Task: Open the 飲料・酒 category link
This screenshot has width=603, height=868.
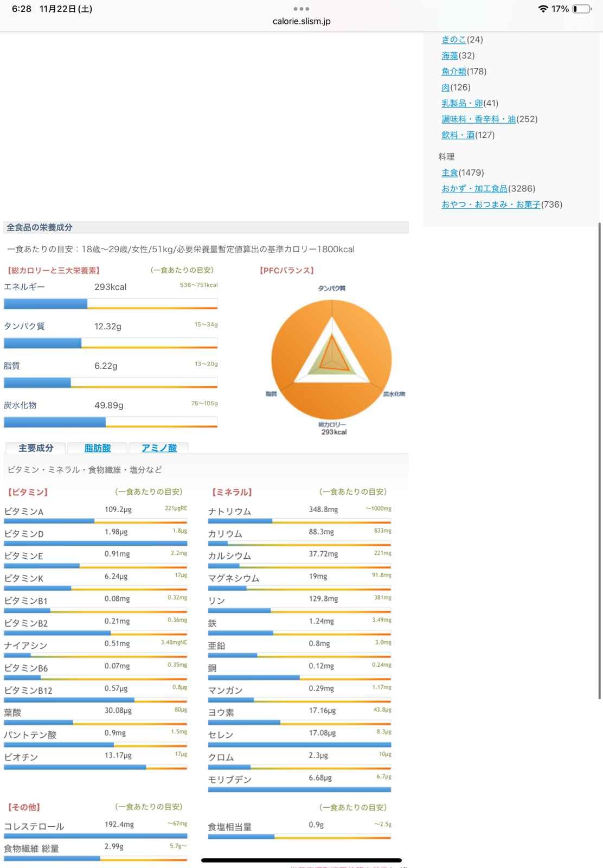Action: coord(458,135)
